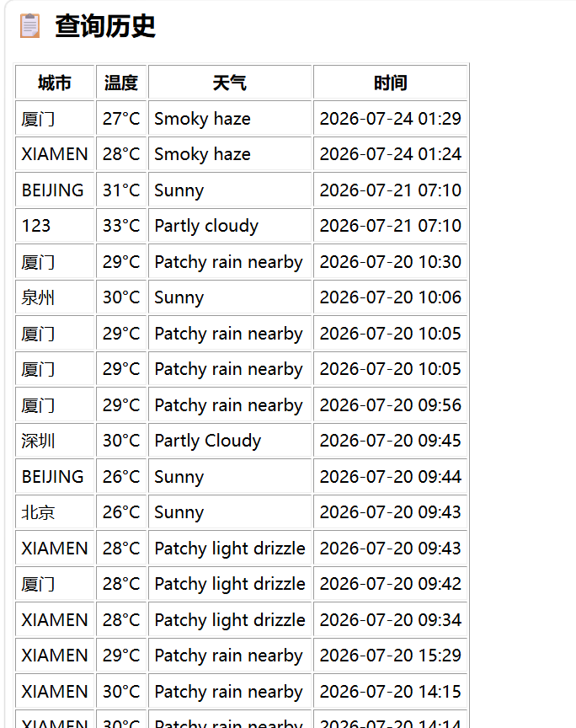
Task: Click the Partly Cloudy cell for 深圳
Action: pyautogui.click(x=230, y=441)
